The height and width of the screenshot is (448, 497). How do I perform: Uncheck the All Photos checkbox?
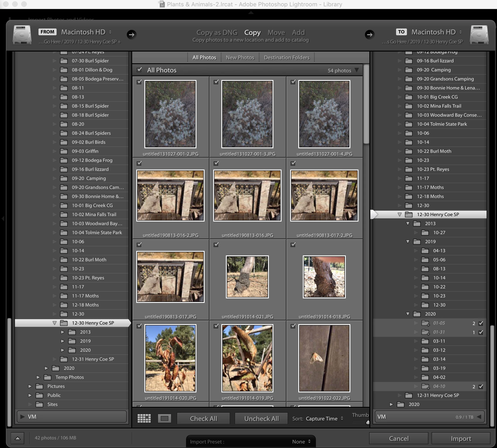139,70
